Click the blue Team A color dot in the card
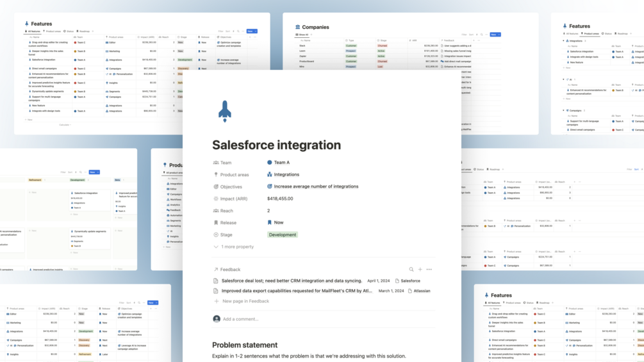 269,163
